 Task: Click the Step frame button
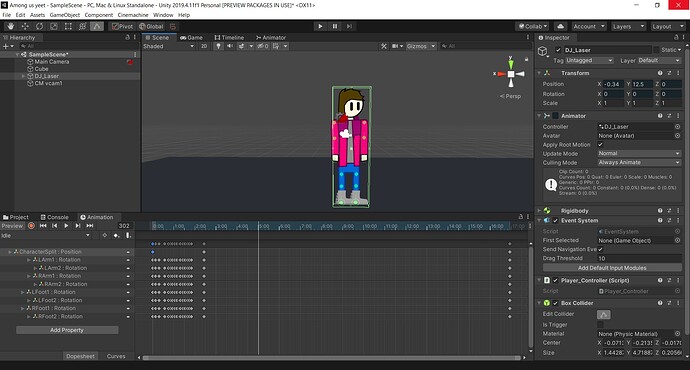pos(349,26)
